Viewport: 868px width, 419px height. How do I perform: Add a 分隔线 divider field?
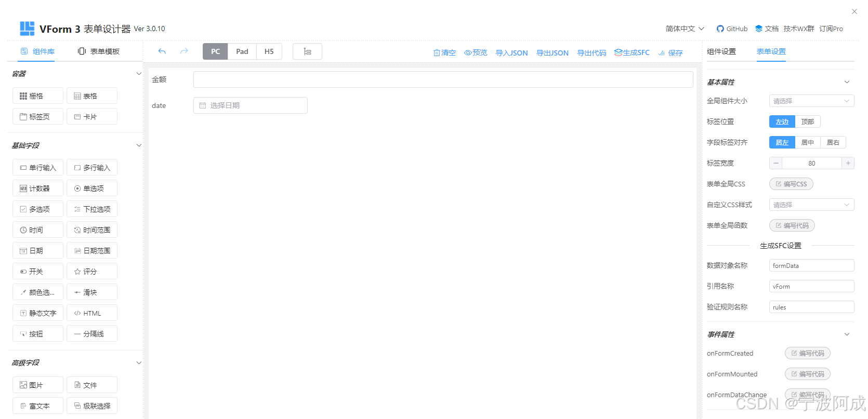click(x=92, y=333)
